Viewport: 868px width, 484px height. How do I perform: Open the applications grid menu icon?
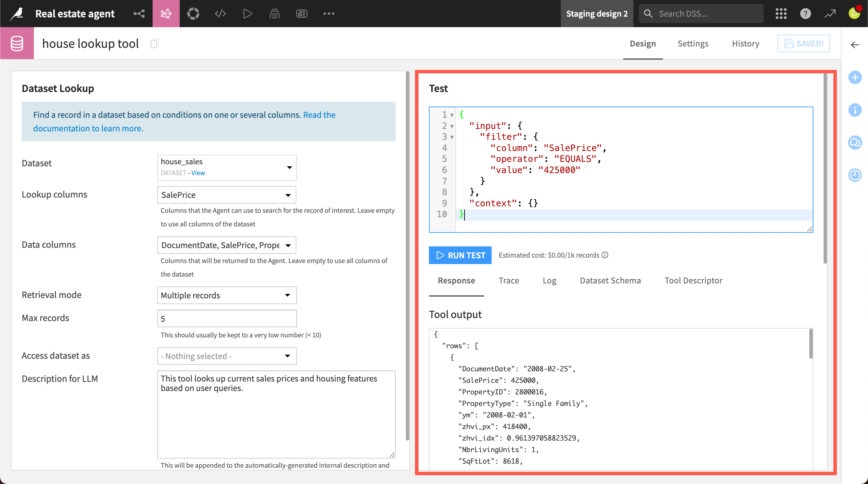[x=781, y=14]
